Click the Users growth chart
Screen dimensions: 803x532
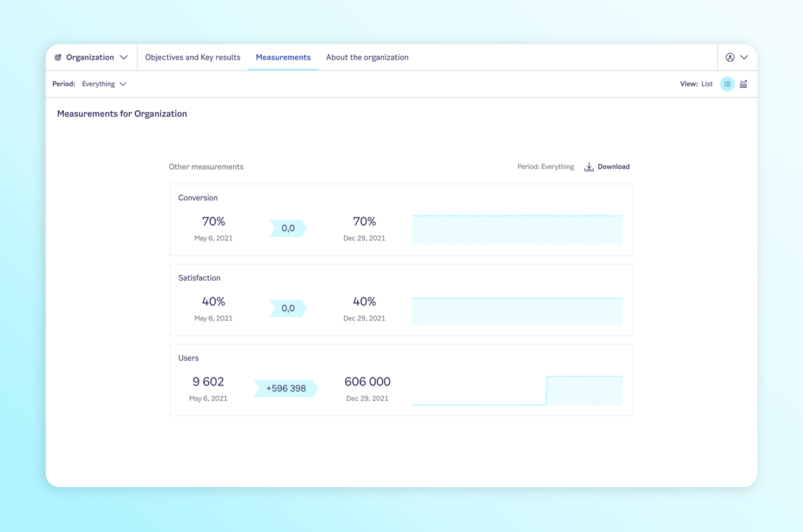pos(517,390)
